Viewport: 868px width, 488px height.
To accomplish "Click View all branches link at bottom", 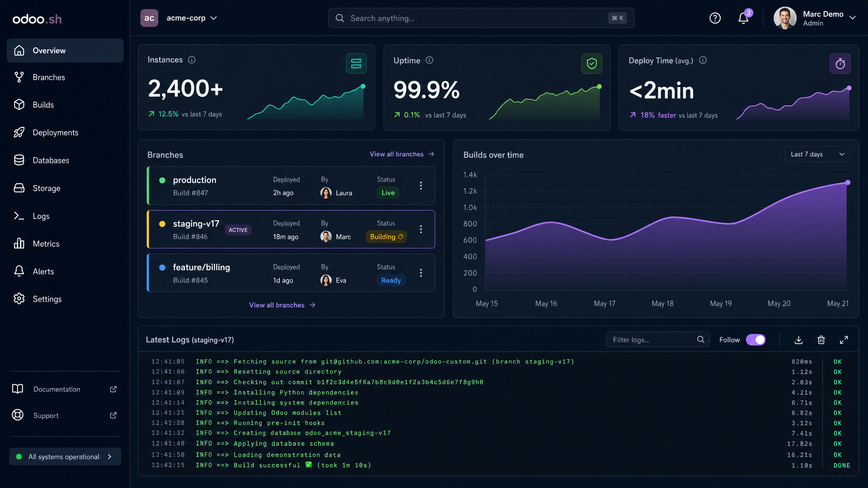I will [282, 305].
